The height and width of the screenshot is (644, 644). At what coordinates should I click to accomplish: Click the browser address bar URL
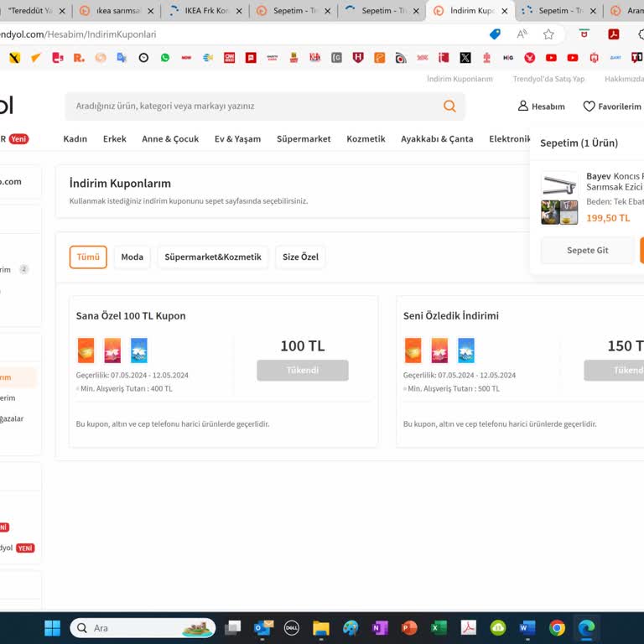click(78, 34)
